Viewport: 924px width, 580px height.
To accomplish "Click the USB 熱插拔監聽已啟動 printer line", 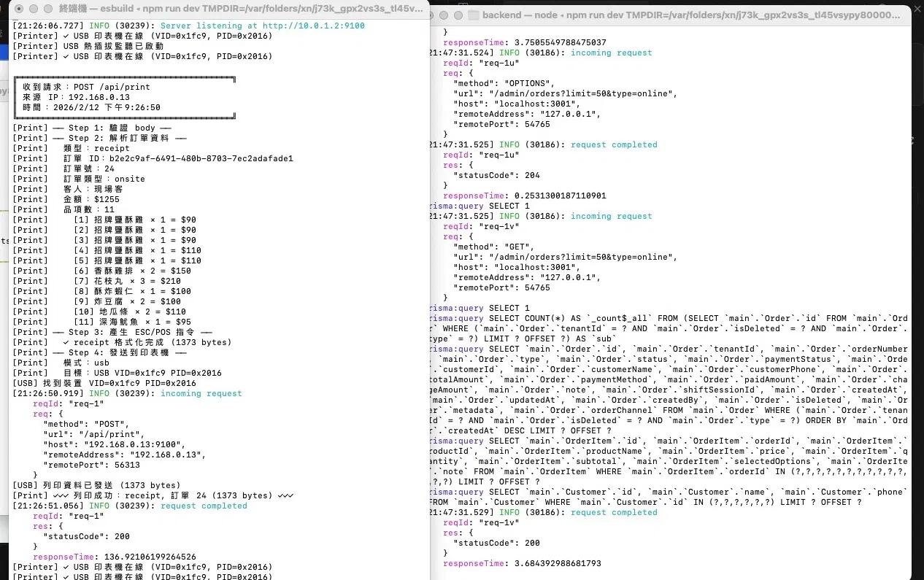I will [x=88, y=46].
